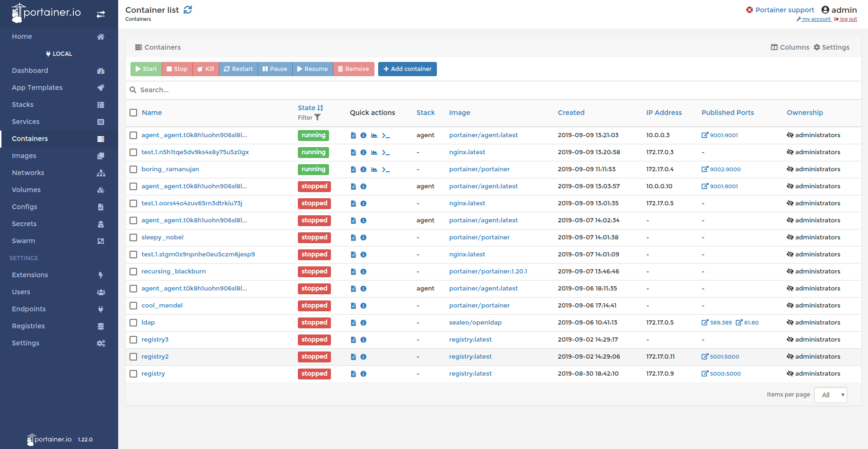The image size is (868, 449).
Task: View logs of the registry2 container
Action: click(x=353, y=357)
